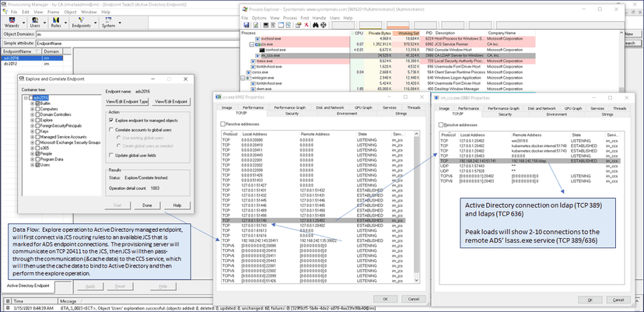Open the Endpoints toolbar icon
Screen dimensions: 644x312
coord(81,23)
